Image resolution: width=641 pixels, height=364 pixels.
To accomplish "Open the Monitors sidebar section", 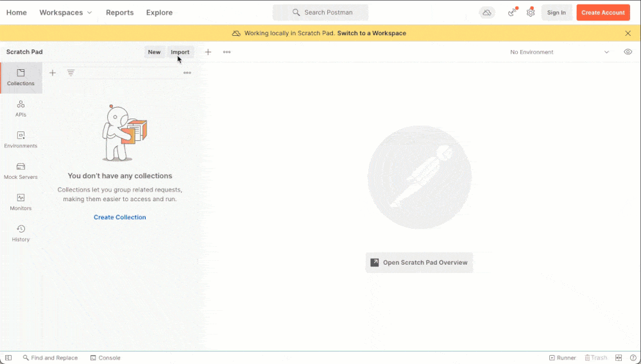I will [x=21, y=203].
